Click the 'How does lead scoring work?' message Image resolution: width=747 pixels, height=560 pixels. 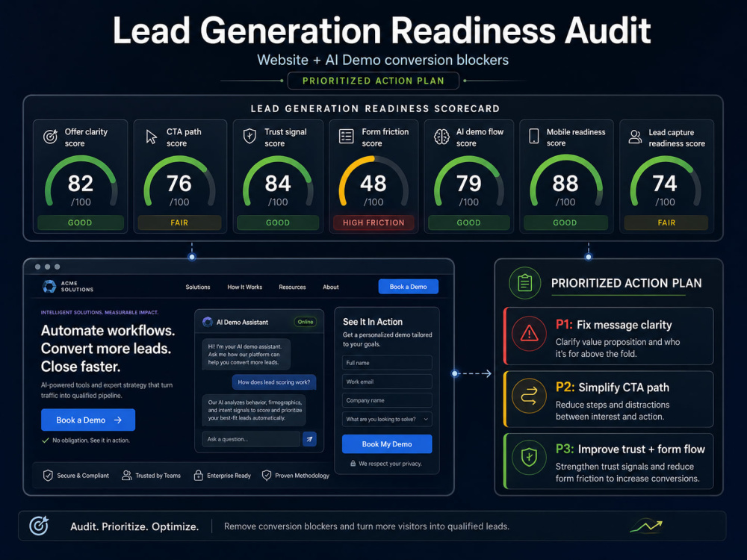[x=274, y=382]
